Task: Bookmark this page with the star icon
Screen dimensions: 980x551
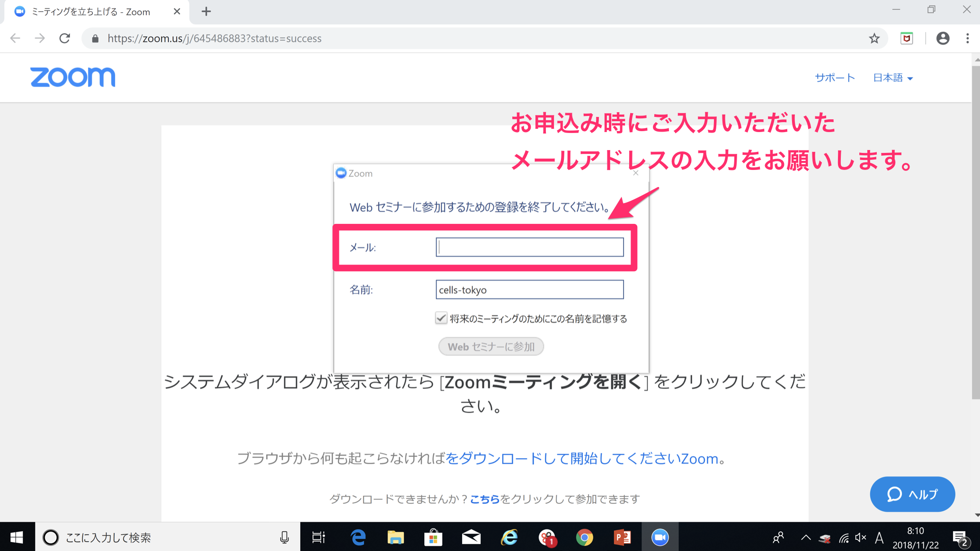Action: click(874, 38)
